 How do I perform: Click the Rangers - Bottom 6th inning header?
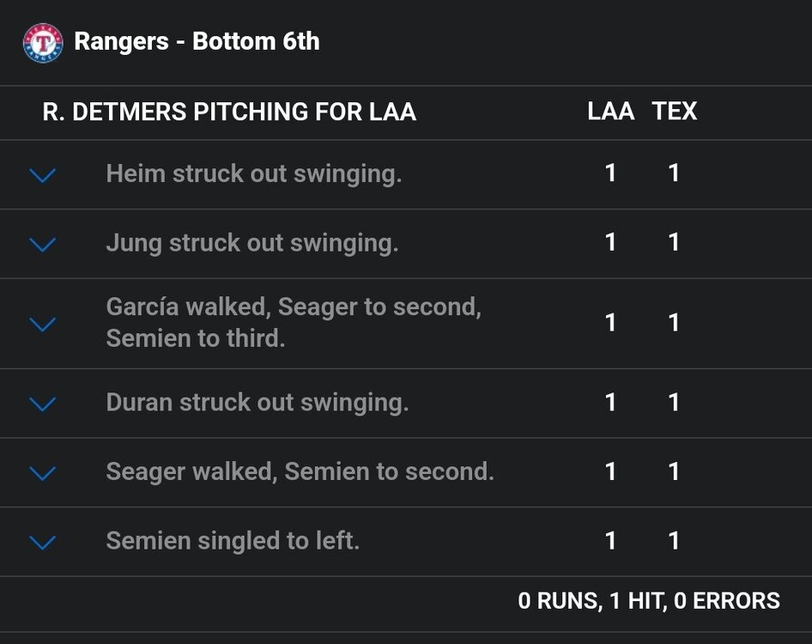tap(197, 39)
